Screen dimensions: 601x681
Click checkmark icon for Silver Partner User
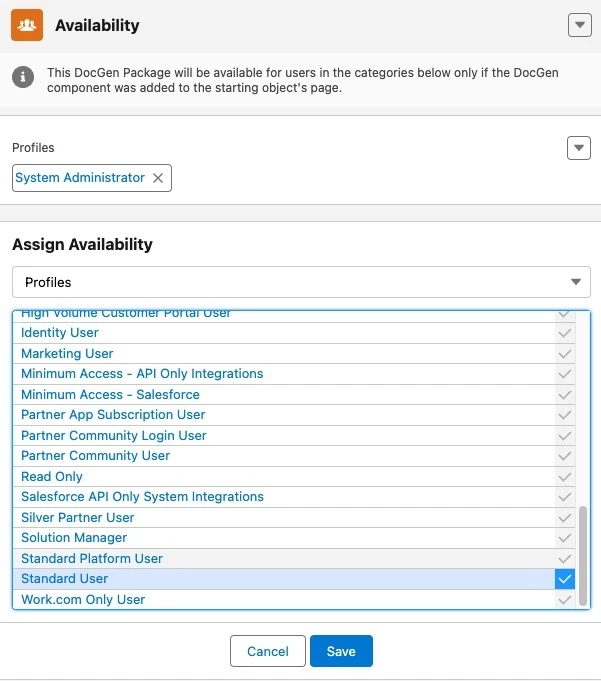(x=565, y=518)
